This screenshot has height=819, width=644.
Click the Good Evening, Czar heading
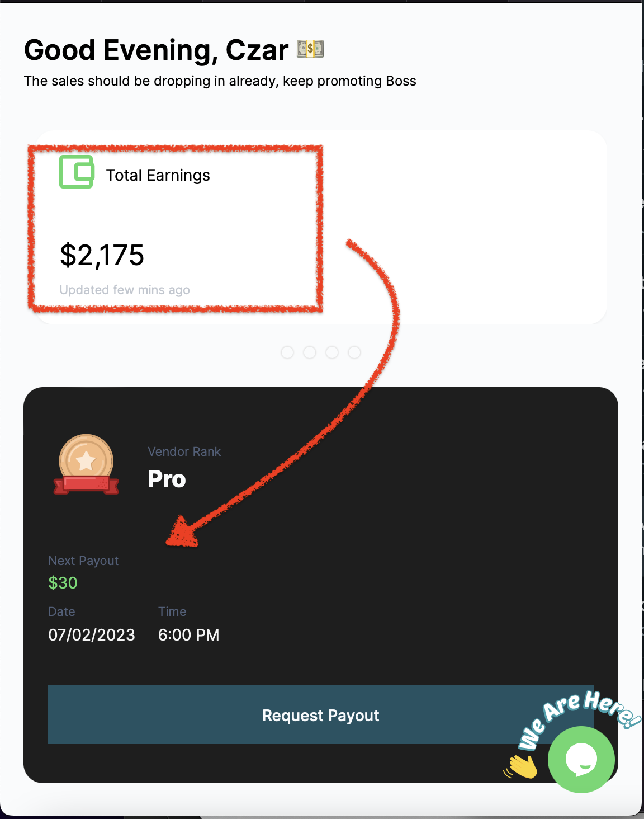[157, 50]
